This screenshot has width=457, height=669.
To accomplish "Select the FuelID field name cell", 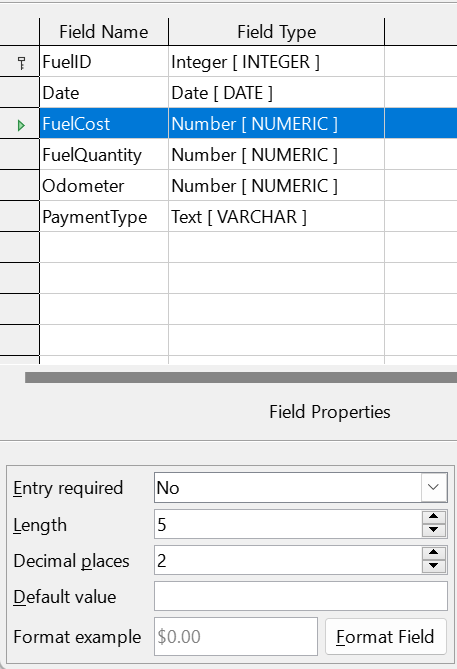I will tap(104, 62).
